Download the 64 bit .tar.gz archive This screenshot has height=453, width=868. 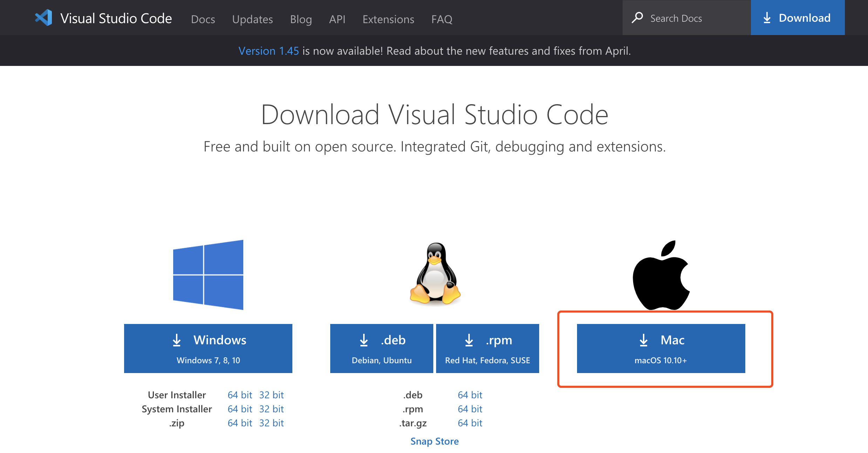pos(470,423)
